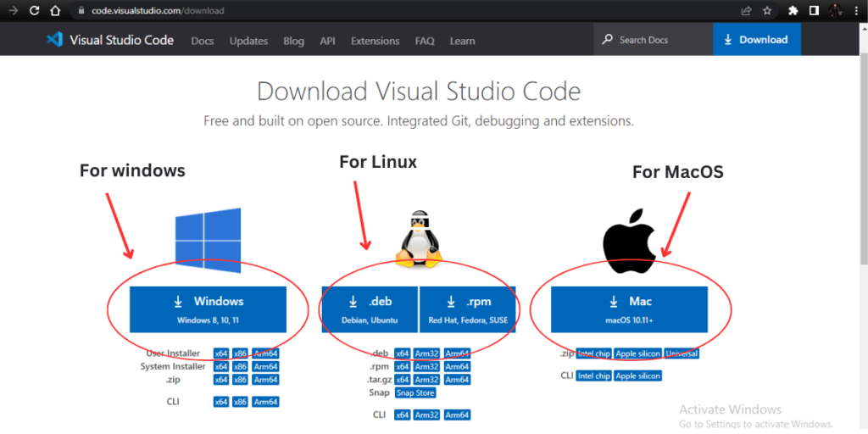The width and height of the screenshot is (868, 434).
Task: Open the Learn menu item
Action: point(462,41)
